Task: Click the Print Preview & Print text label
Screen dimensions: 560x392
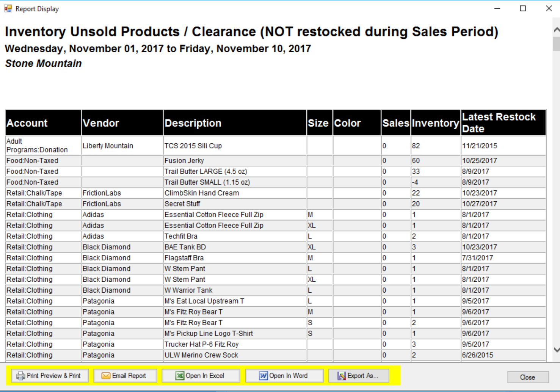Action: pos(53,376)
